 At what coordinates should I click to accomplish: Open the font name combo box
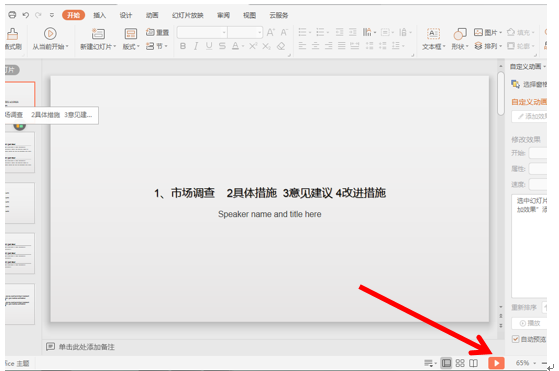pos(202,32)
